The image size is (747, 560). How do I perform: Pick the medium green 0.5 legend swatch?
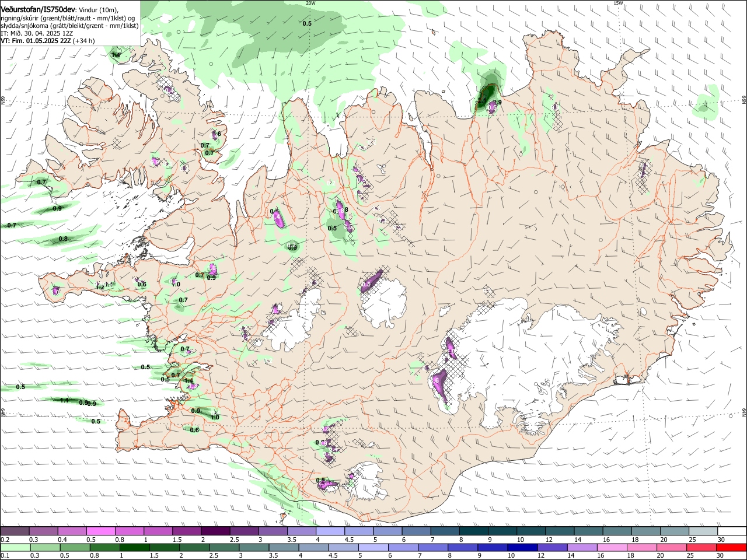75,548
